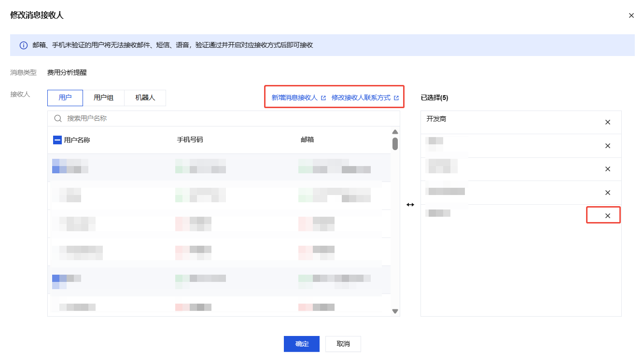This screenshot has height=363, width=644.
Task: Click the 已选择(5) heading
Action: [x=434, y=98]
